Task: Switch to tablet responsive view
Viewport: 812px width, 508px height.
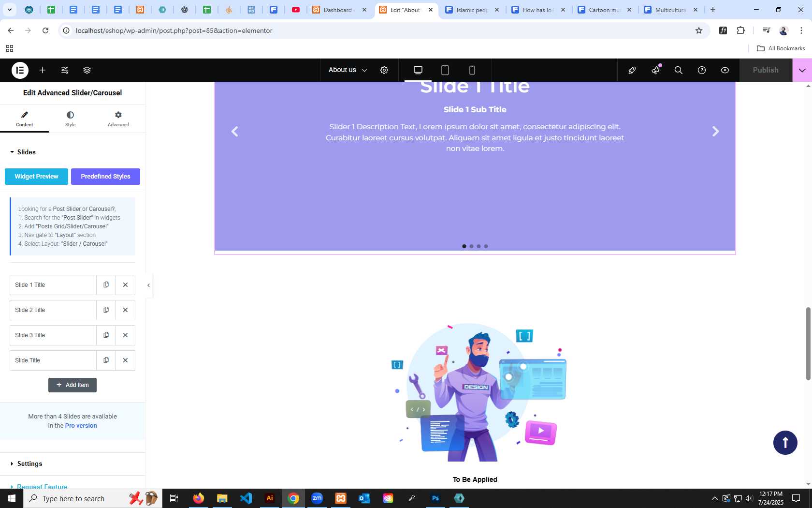Action: pos(445,70)
